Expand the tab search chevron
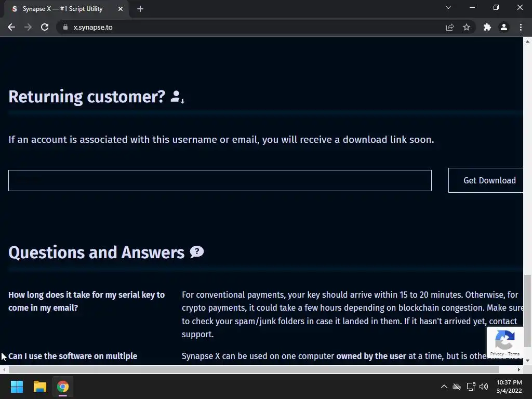This screenshot has height=399, width=532. coord(448,7)
